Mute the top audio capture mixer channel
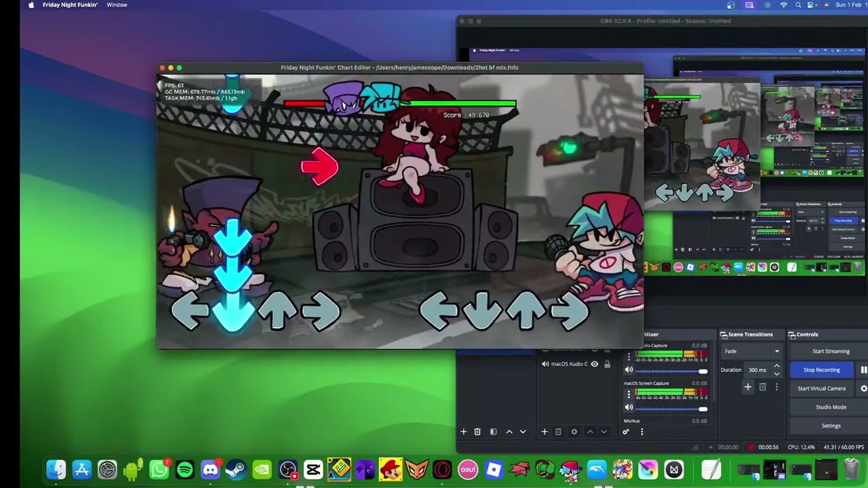The image size is (868, 488). coord(629,370)
